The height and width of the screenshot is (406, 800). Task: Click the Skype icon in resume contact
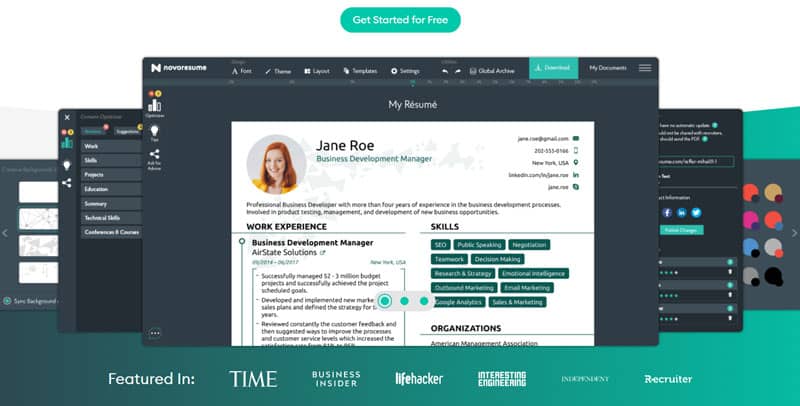576,187
